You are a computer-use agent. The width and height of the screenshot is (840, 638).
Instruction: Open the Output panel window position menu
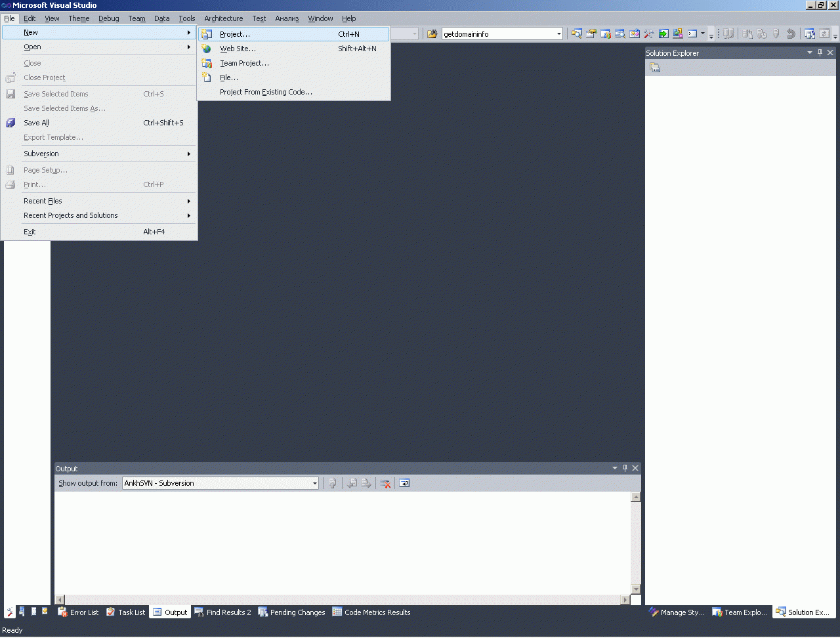pyautogui.click(x=615, y=468)
